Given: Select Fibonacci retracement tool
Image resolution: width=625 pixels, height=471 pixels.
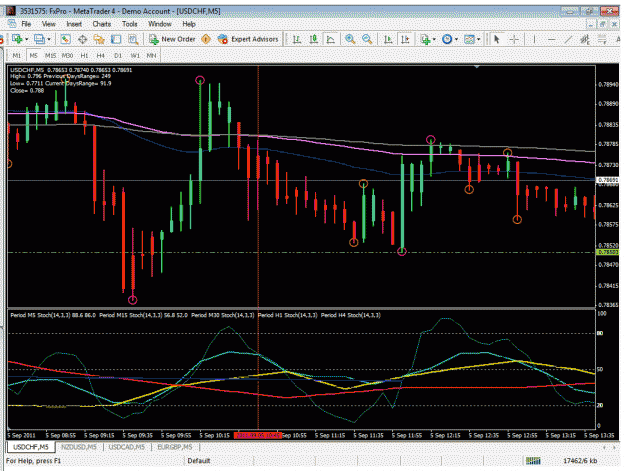Looking at the screenshot, I should pyautogui.click(x=602, y=39).
